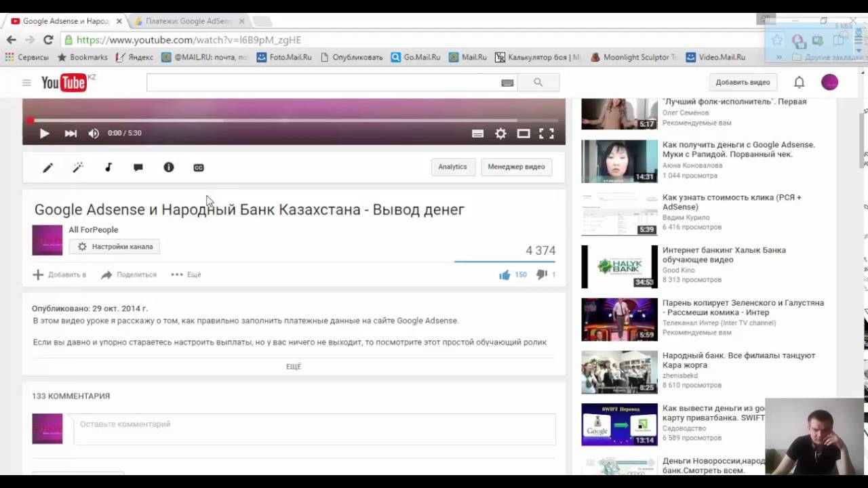Open the channel avatar thumbnail beside title
The image size is (868, 488).
(47, 240)
